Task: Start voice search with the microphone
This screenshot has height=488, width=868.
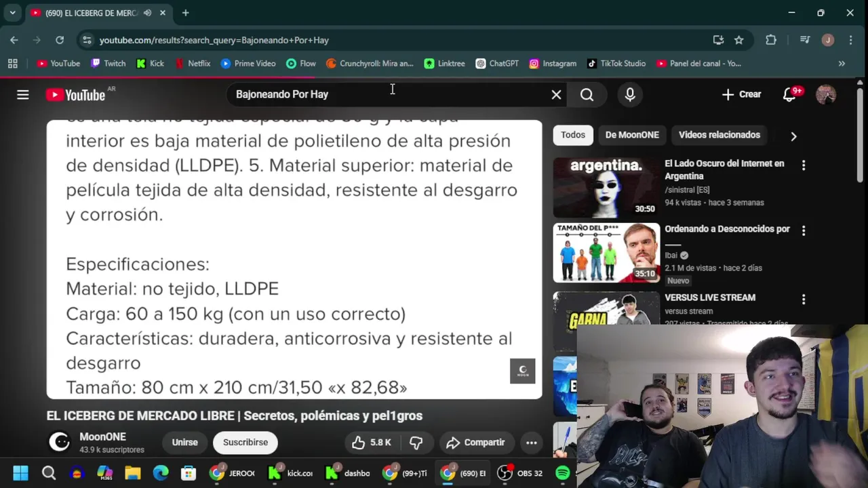Action: pyautogui.click(x=630, y=95)
